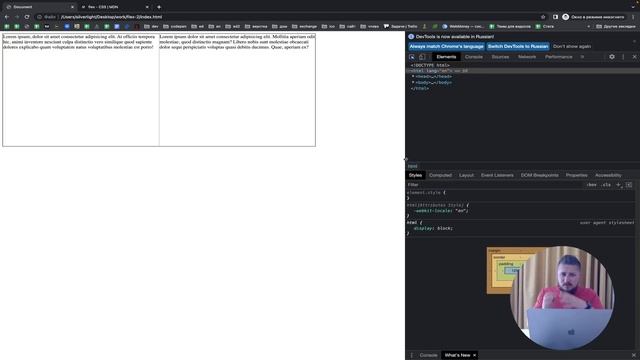Open the Performance tab
The height and width of the screenshot is (360, 640).
[558, 57]
